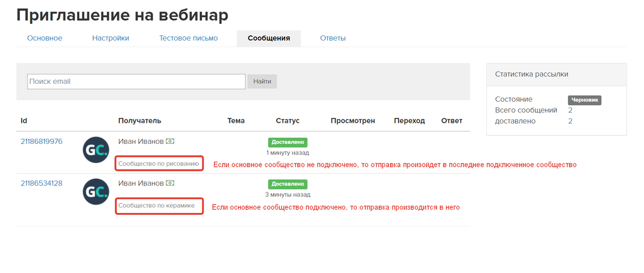
Task: Open the Основное tab
Action: point(45,38)
